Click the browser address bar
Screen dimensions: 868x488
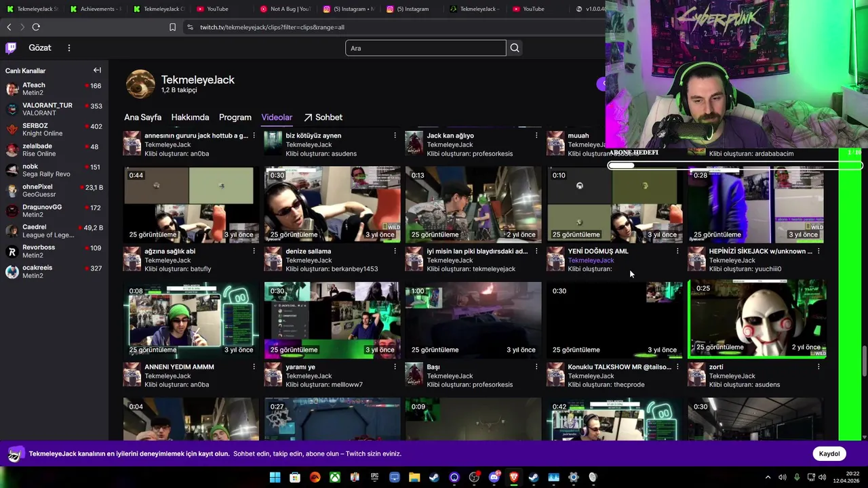(x=393, y=27)
